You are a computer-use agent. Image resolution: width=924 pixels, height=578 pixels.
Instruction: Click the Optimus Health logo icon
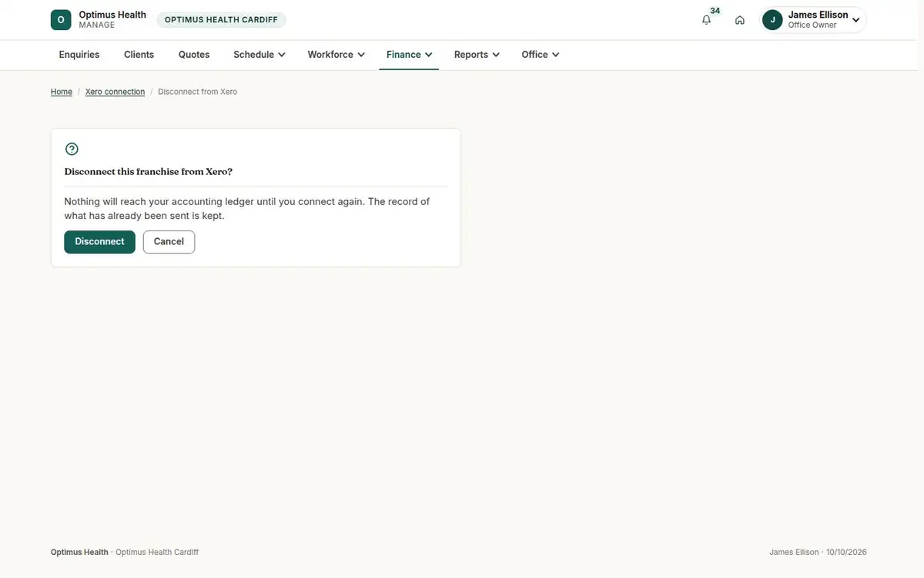pyautogui.click(x=61, y=20)
